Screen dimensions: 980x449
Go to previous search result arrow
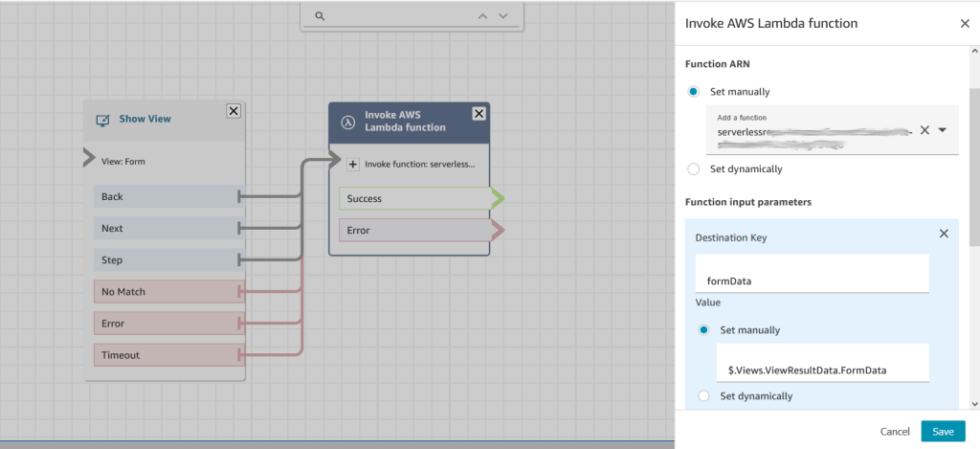(482, 16)
